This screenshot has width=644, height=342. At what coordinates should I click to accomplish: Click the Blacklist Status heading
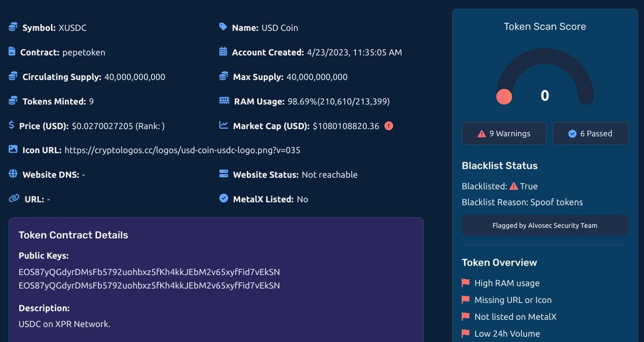coord(500,166)
